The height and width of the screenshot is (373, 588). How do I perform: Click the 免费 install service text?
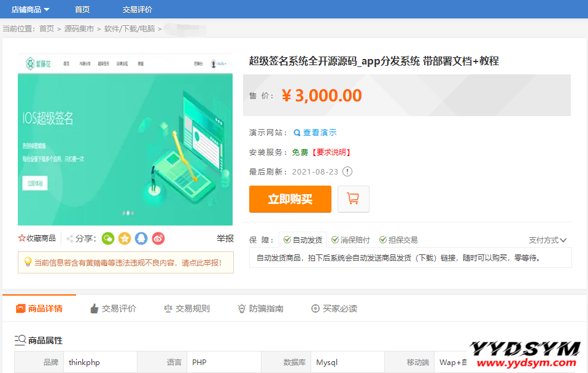coord(300,152)
